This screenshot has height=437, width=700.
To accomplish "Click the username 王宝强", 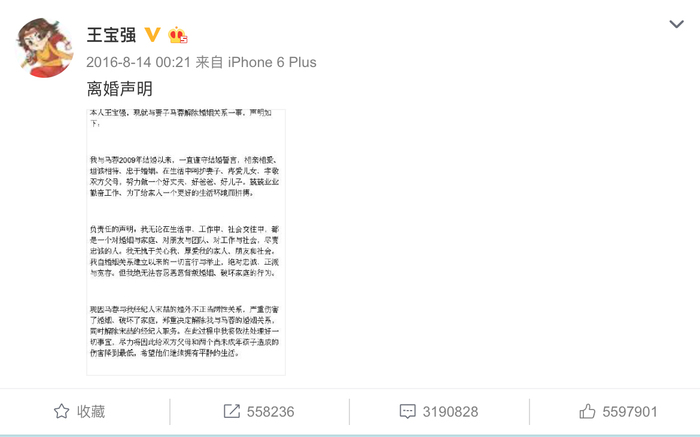I will 112,35.
